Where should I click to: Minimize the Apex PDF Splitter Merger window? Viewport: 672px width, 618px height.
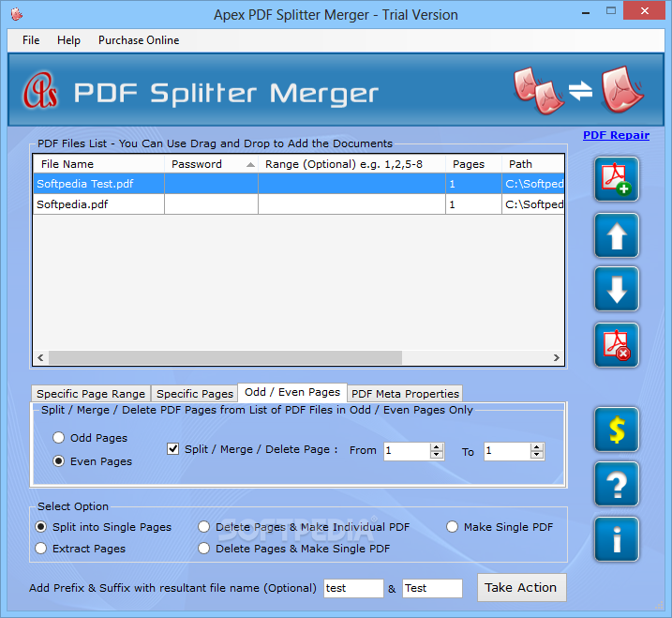tap(586, 13)
